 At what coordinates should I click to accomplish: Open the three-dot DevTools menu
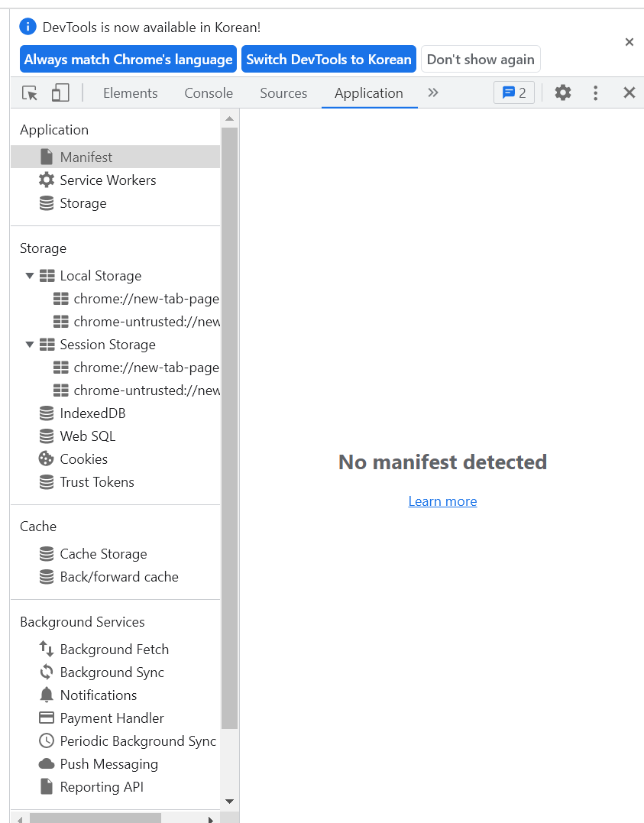point(595,93)
